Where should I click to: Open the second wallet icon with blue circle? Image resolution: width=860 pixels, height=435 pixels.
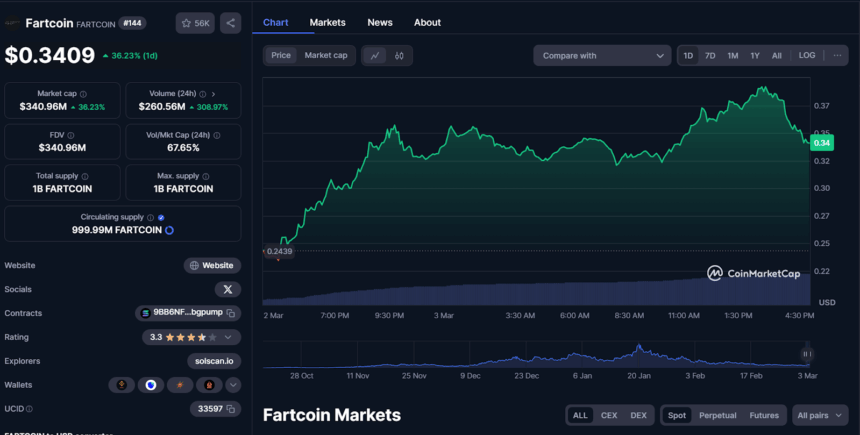tap(151, 385)
